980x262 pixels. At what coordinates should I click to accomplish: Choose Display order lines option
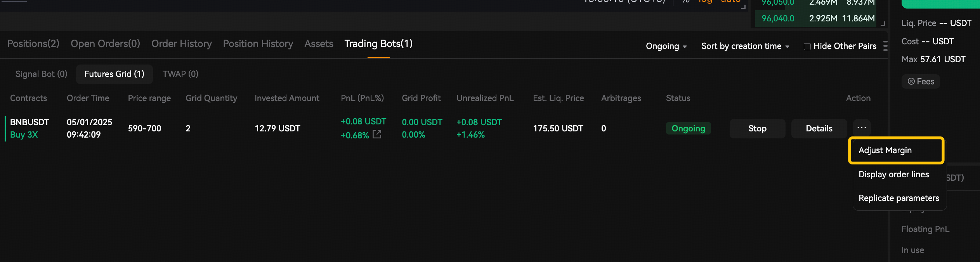click(x=893, y=174)
